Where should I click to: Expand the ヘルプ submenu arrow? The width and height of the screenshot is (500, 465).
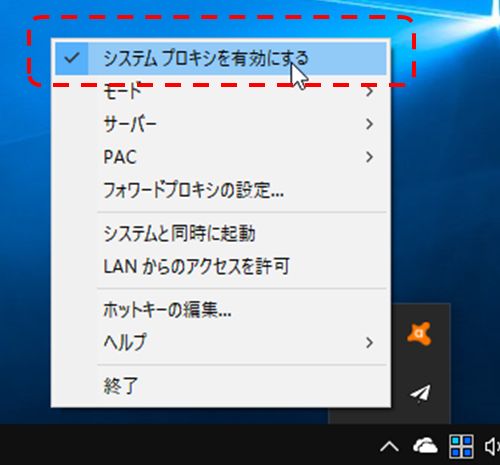coord(369,342)
